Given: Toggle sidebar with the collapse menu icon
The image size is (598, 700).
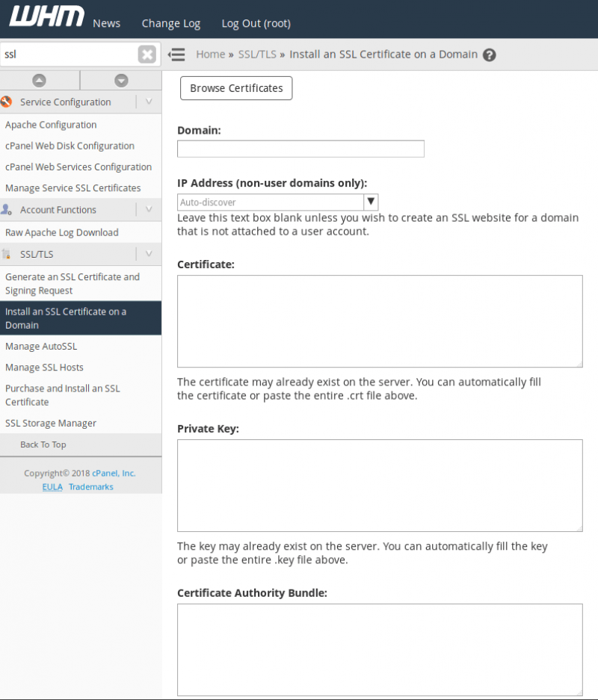Looking at the screenshot, I should pos(176,55).
